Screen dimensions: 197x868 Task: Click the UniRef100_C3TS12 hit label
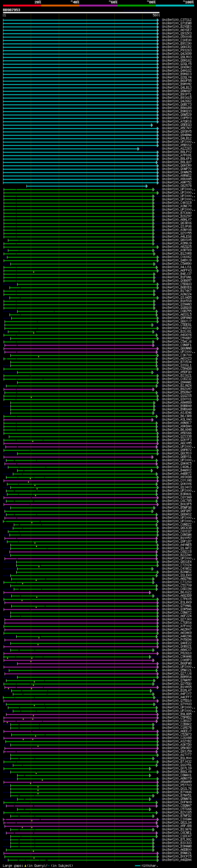coord(177,20)
